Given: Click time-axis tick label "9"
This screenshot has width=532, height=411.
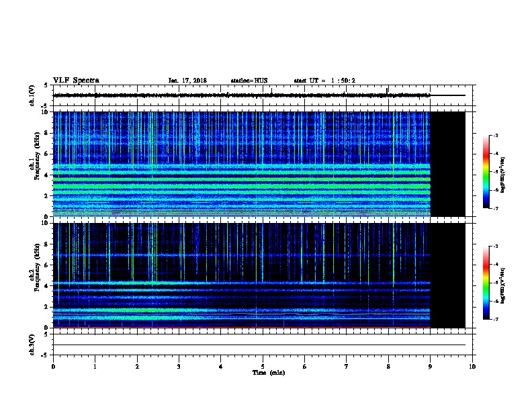Looking at the screenshot, I should pos(430,366).
